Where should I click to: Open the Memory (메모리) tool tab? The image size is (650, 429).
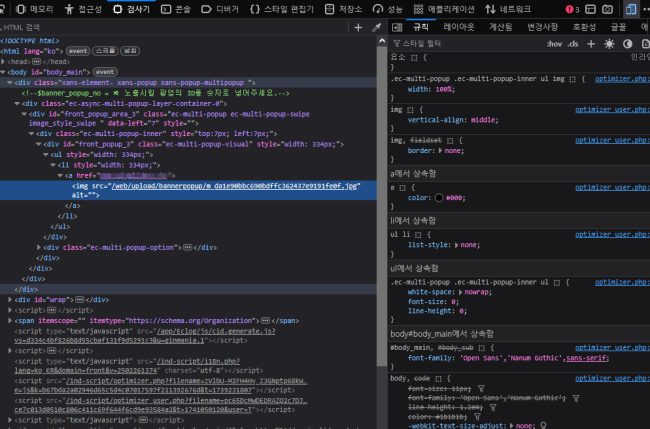click(34, 9)
